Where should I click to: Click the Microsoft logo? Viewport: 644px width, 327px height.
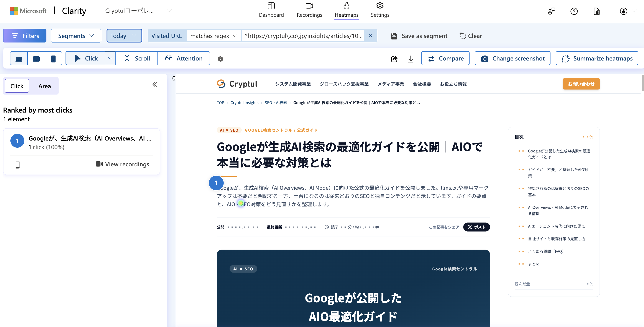pyautogui.click(x=28, y=11)
